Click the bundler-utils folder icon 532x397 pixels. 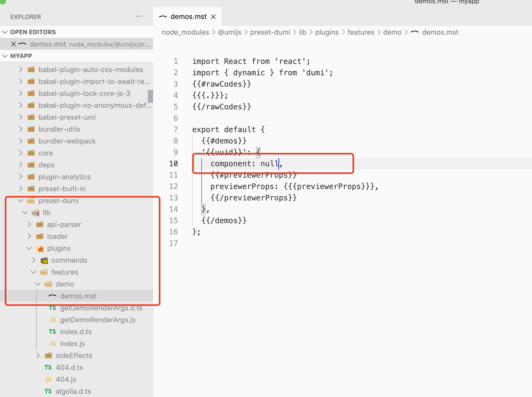[31, 129]
